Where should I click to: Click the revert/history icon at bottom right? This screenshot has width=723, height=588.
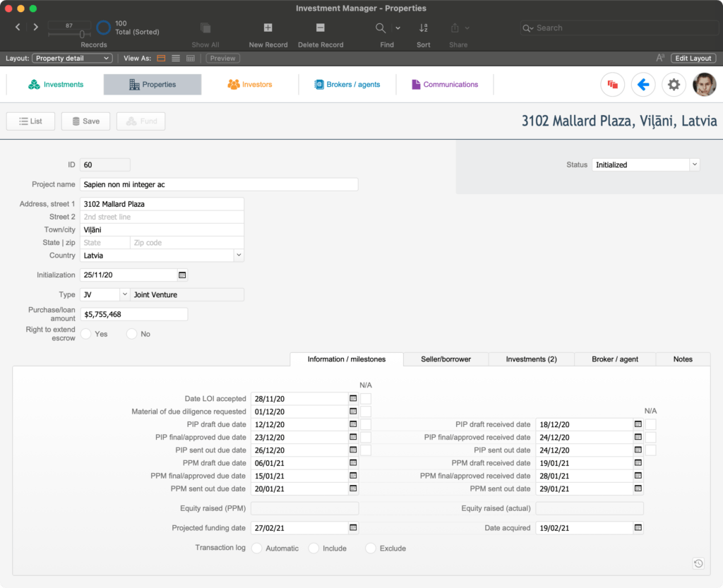coord(698,563)
